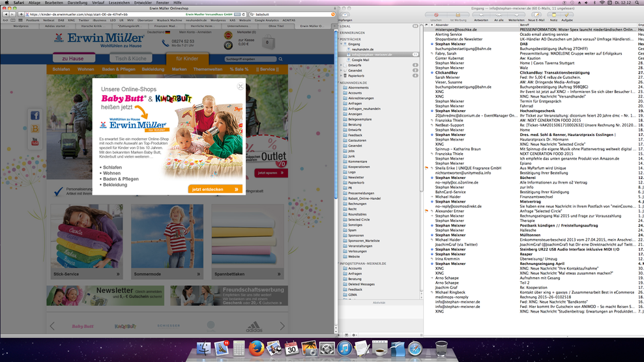Expand the Entwürfe mailbox

click(342, 65)
